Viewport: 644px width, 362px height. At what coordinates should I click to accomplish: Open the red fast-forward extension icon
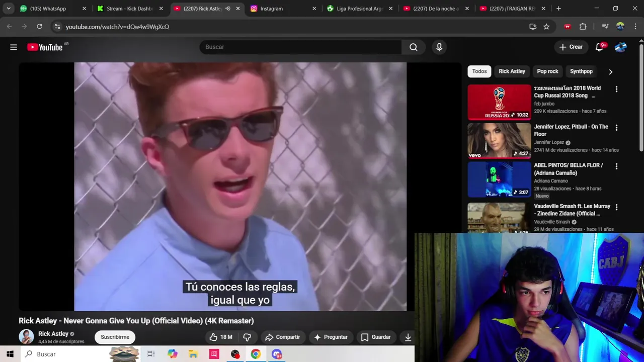point(568,27)
